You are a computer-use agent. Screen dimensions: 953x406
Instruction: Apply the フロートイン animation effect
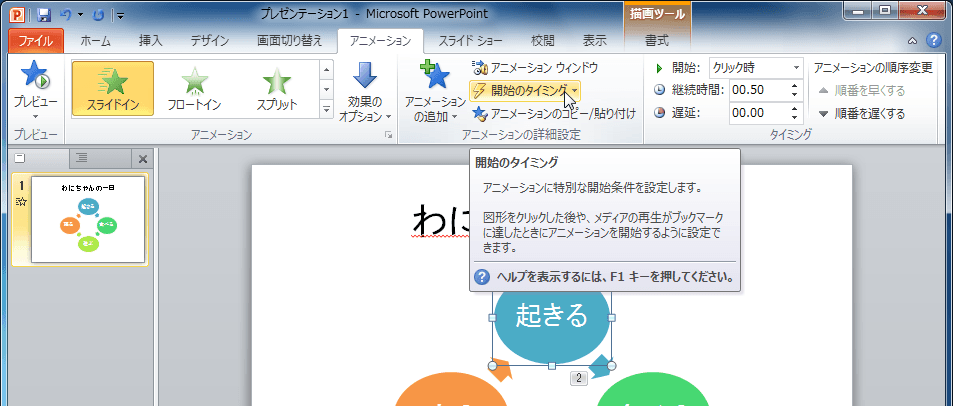(x=195, y=88)
